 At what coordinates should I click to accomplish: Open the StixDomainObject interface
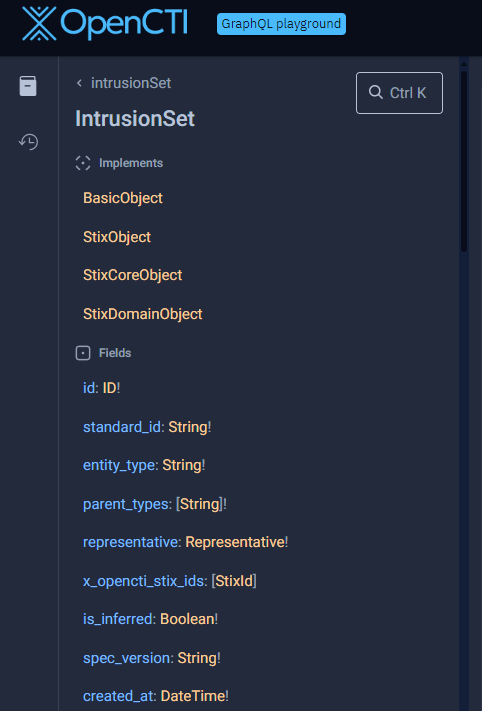click(143, 314)
